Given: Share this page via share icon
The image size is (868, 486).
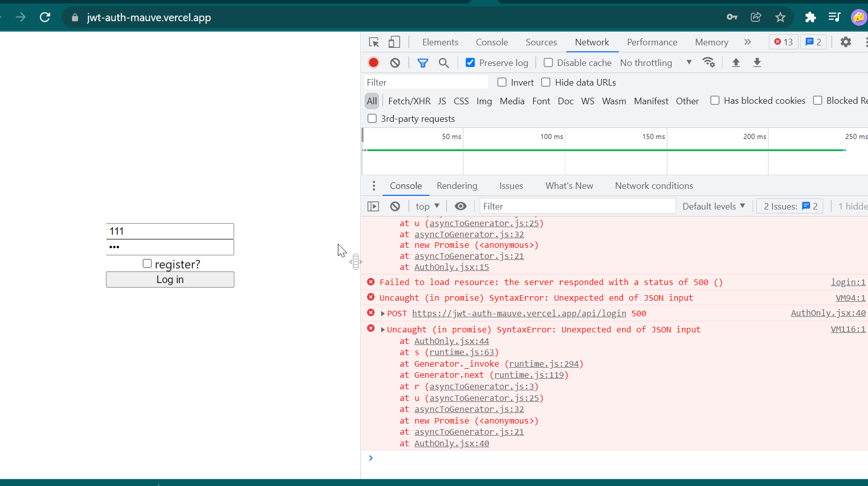Looking at the screenshot, I should [756, 17].
